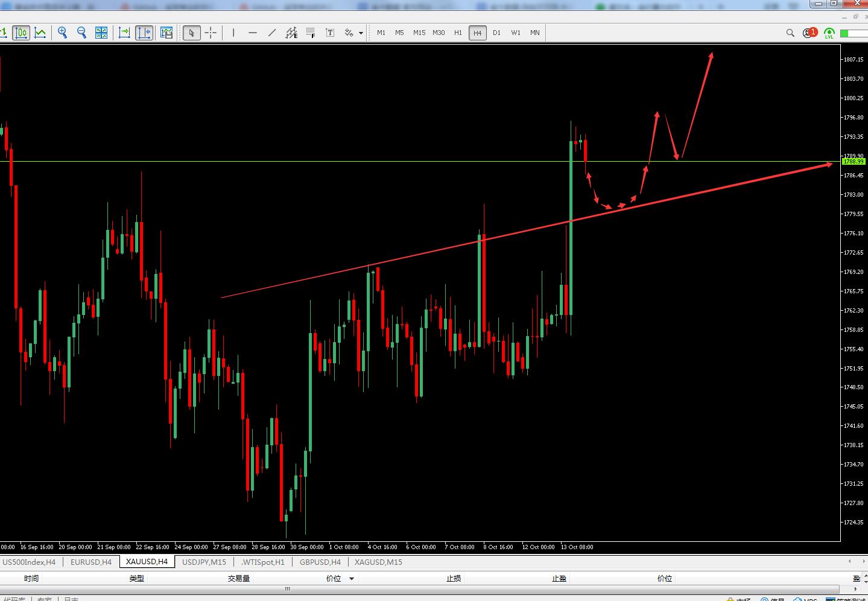Screen dimensions: 868x601
Task: Minimize the inner chart window
Action: pos(845,17)
